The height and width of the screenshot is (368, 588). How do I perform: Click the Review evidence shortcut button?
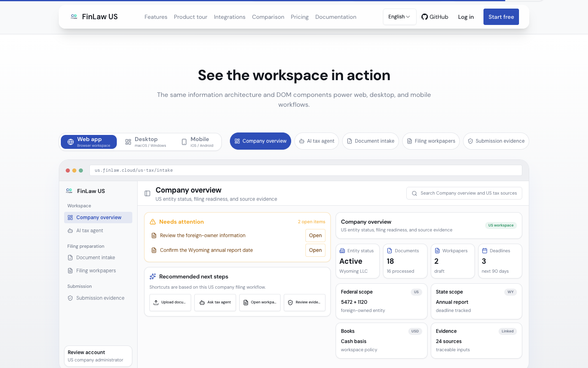coord(305,303)
